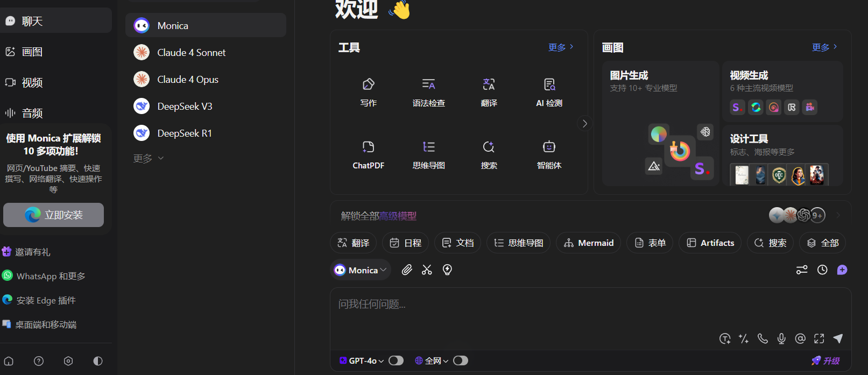Click the Artifacts quick skill chip
Image resolution: width=868 pixels, height=375 pixels.
click(x=710, y=243)
